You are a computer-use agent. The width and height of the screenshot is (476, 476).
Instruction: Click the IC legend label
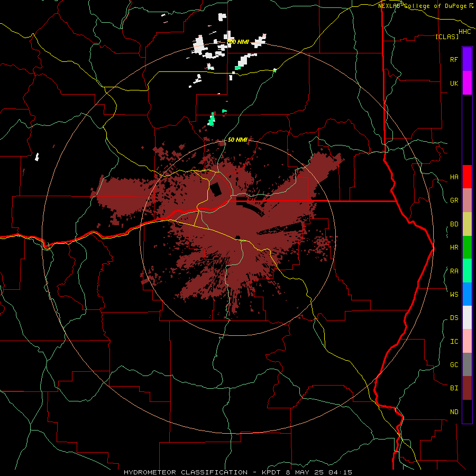(x=454, y=342)
